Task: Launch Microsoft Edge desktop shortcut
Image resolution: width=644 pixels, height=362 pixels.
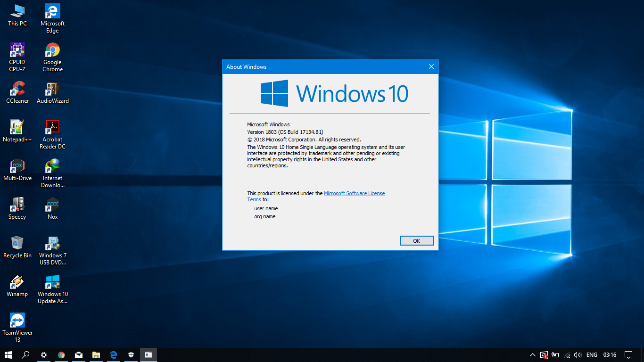Action: [52, 18]
